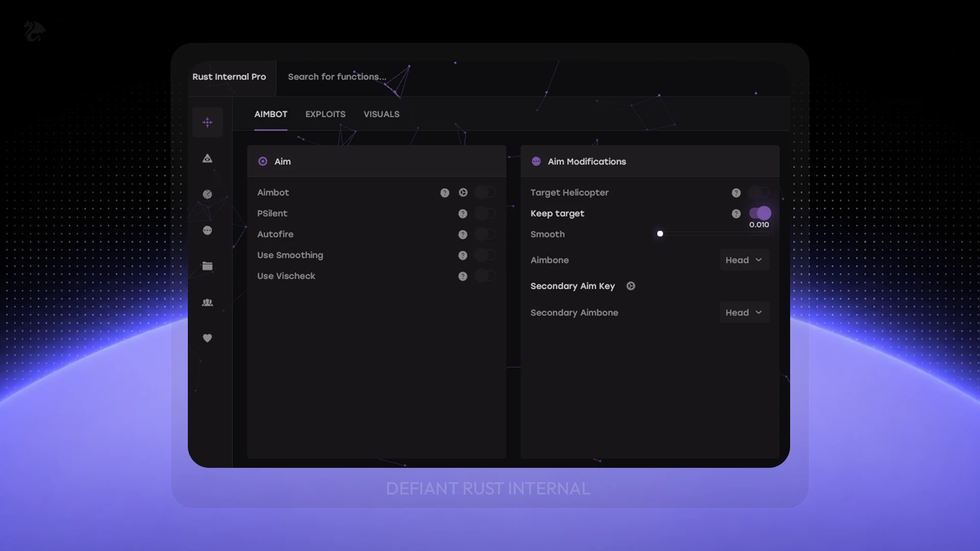Image resolution: width=980 pixels, height=551 pixels.
Task: Enable the Aimbot toggle
Action: [485, 192]
